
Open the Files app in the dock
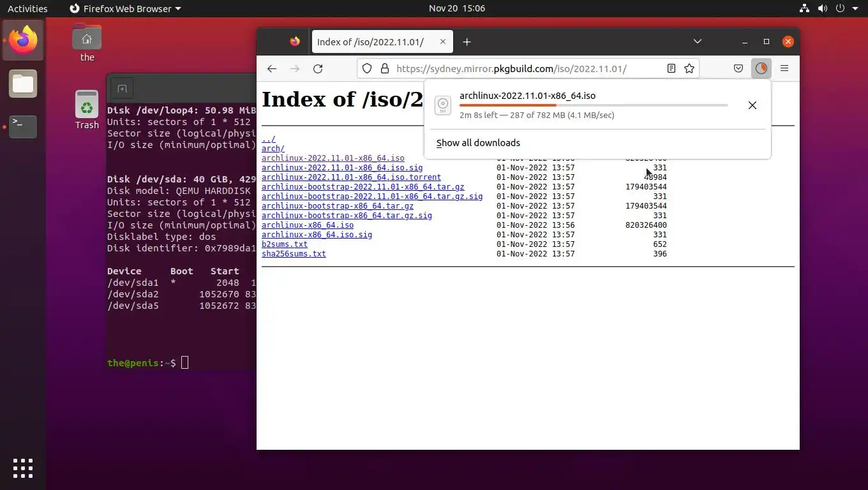(x=23, y=84)
